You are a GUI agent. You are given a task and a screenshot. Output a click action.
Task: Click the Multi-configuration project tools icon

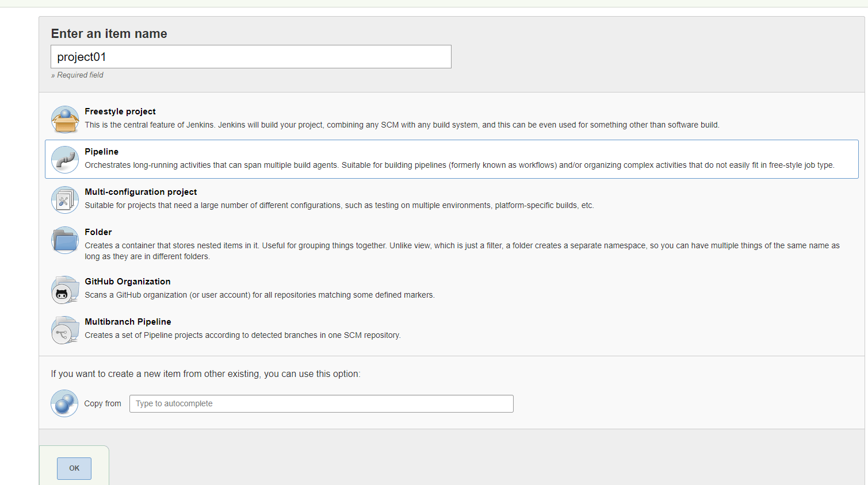[65, 199]
